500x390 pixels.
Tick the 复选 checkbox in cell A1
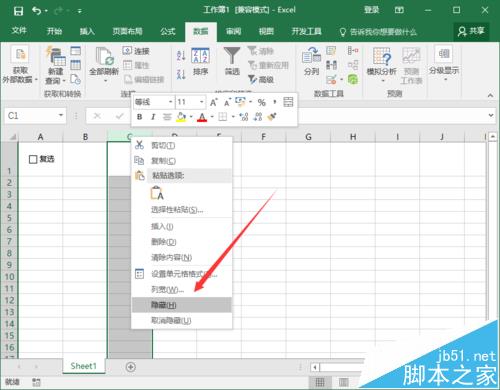[33, 159]
